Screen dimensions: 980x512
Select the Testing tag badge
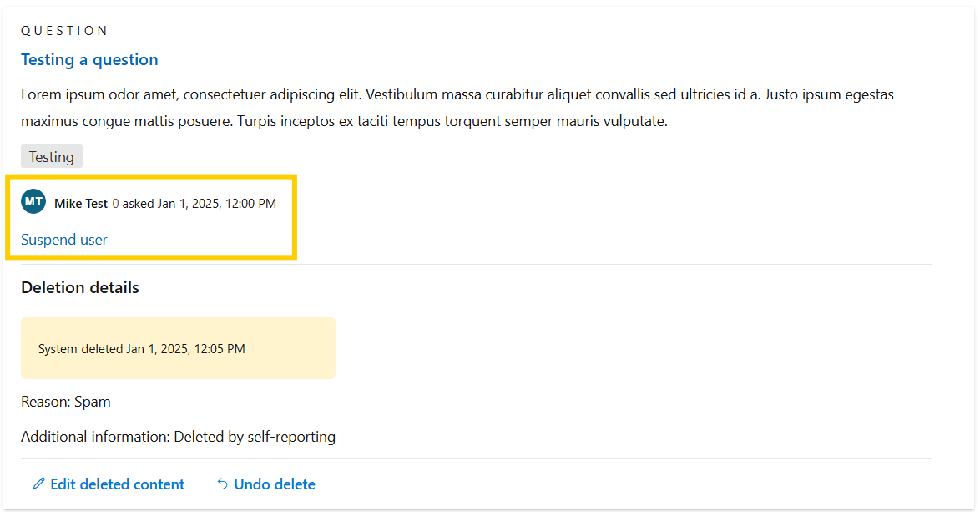[x=51, y=156]
